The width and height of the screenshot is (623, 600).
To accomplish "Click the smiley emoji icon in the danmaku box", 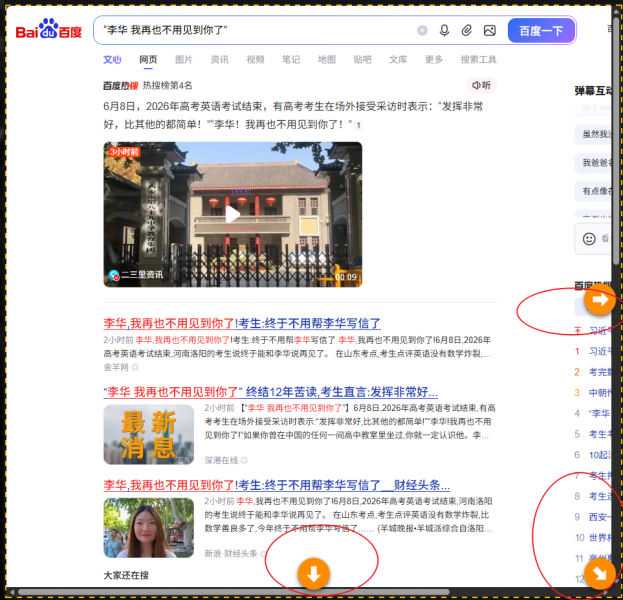I will (589, 239).
